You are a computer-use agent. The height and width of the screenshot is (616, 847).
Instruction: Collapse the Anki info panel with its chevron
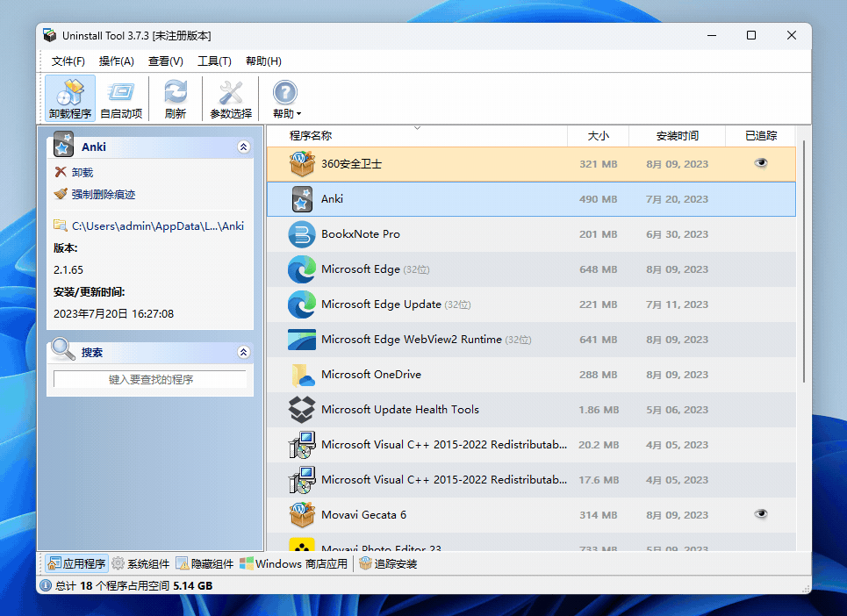(x=244, y=146)
